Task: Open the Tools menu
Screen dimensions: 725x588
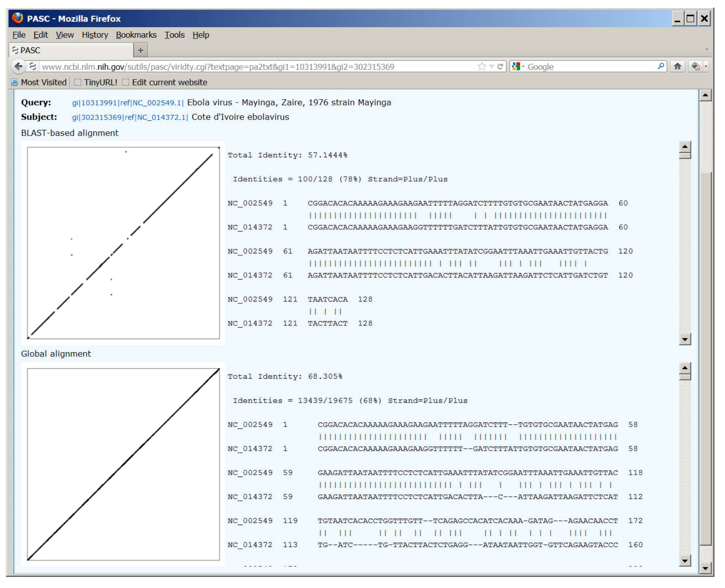Action: coord(174,35)
